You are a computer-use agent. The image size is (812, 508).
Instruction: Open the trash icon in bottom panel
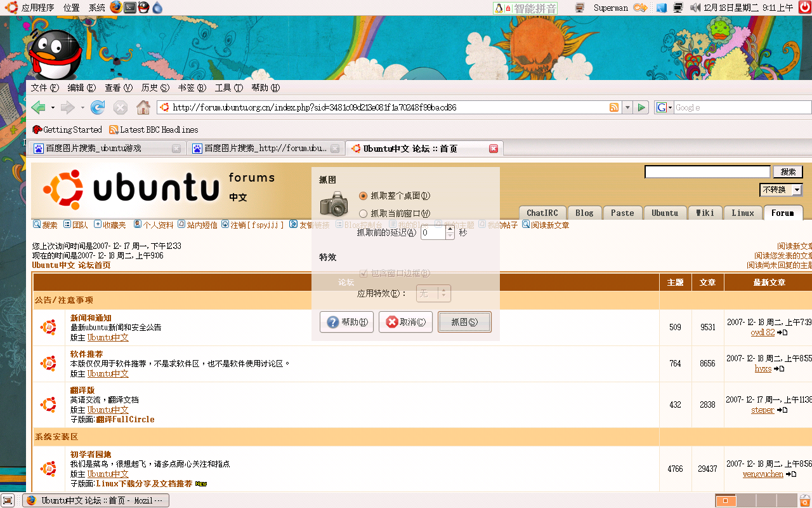[805, 500]
